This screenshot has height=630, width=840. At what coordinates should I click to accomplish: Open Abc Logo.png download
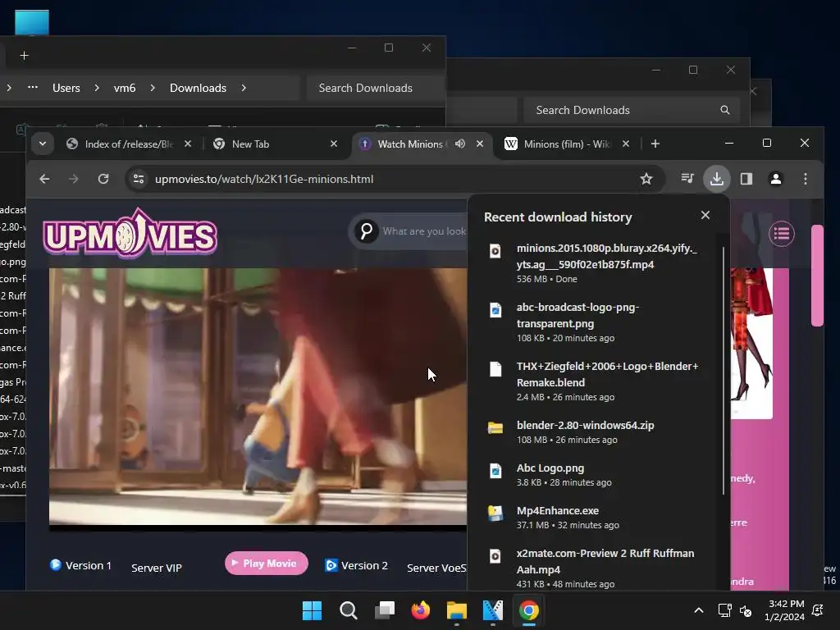pos(597,475)
